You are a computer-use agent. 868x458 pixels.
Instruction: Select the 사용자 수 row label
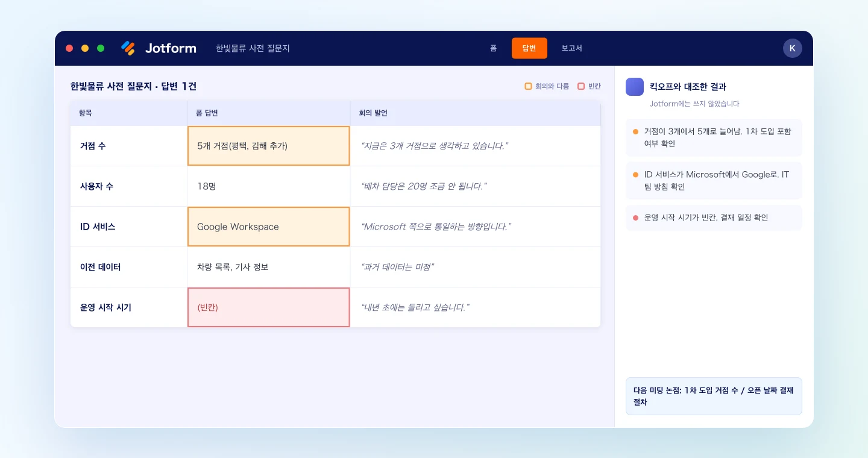coord(96,186)
